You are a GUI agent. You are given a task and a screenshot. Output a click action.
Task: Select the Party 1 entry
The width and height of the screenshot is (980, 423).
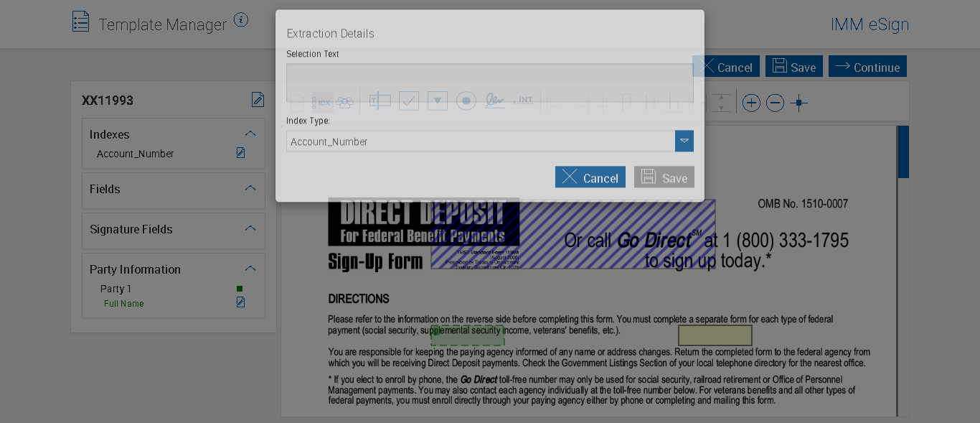(116, 289)
